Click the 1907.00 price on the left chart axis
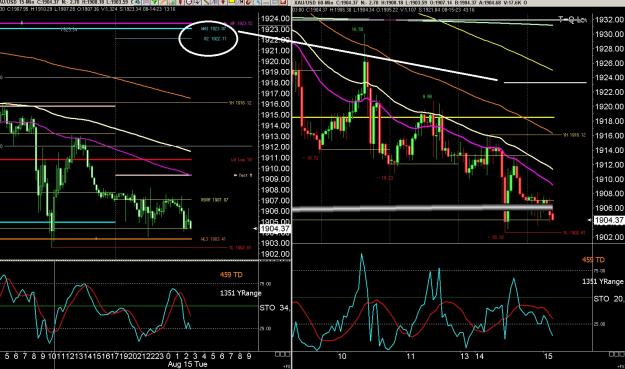Screen dimensions: 625x369 275,200
